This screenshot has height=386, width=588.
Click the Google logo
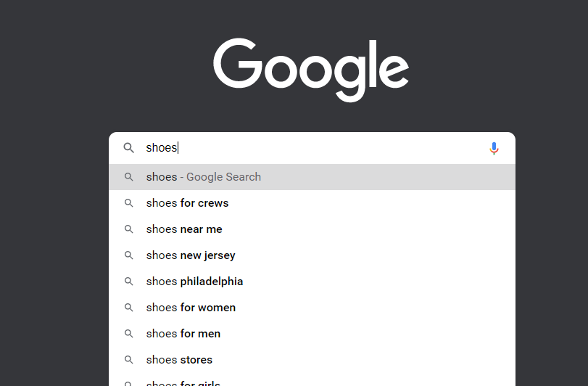[311, 69]
